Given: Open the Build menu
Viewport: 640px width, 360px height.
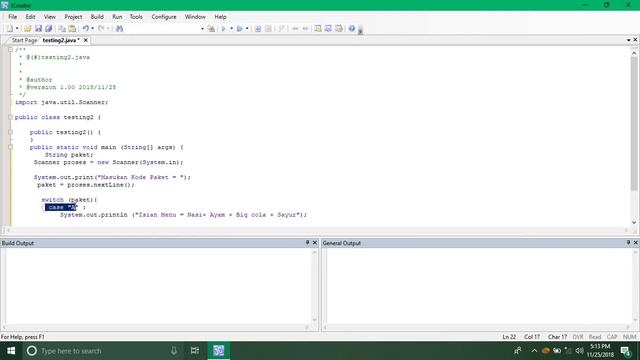Looking at the screenshot, I should (x=97, y=17).
